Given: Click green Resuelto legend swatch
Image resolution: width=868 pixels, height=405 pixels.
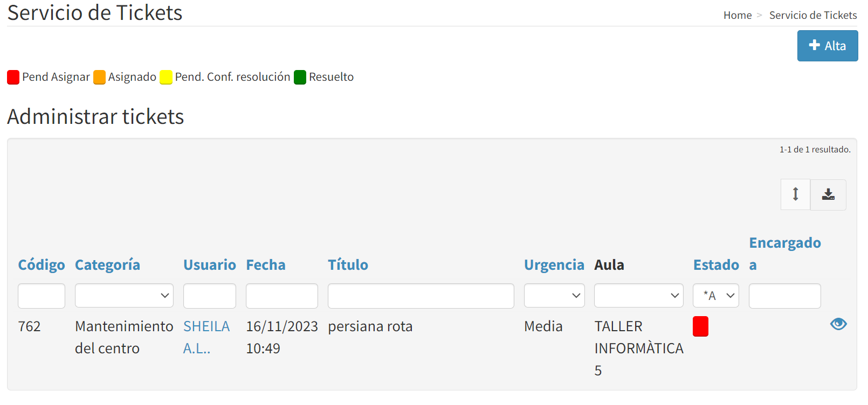Looking at the screenshot, I should click(300, 77).
